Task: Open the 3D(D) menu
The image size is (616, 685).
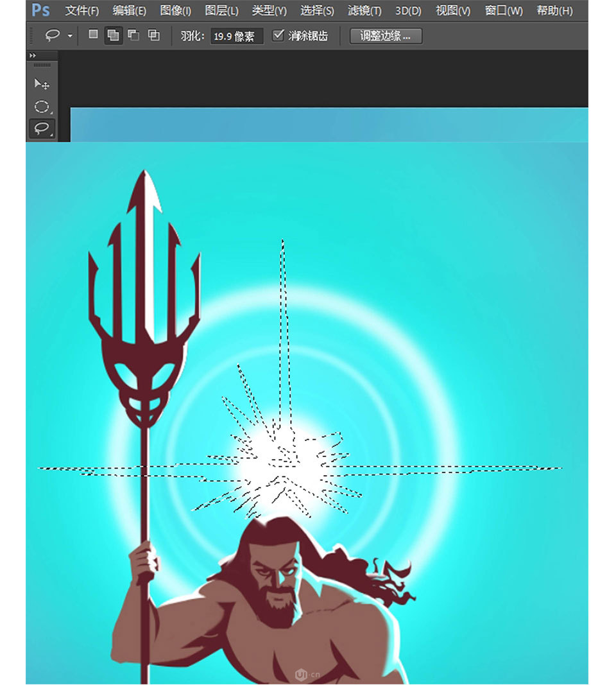Action: pyautogui.click(x=408, y=10)
